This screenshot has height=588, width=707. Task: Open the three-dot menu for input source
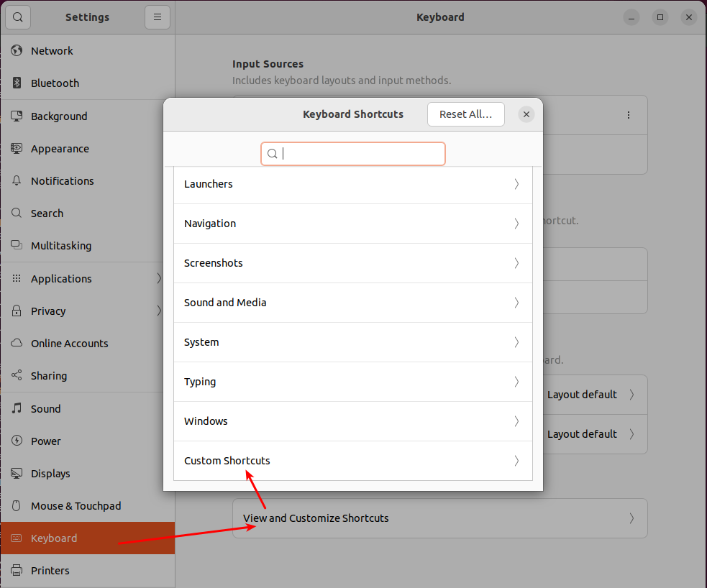tap(629, 115)
